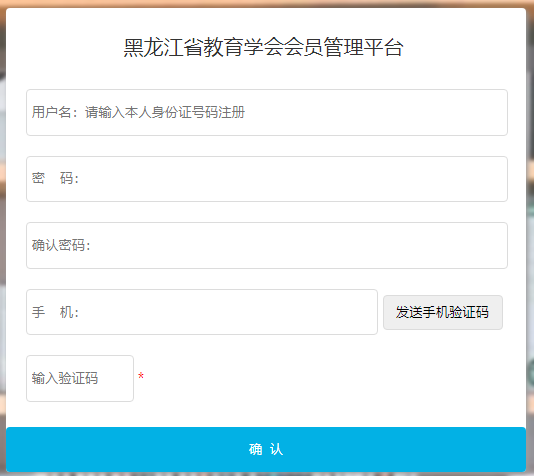Click into the 手机 phone number field
This screenshot has height=476, width=534.
click(202, 312)
